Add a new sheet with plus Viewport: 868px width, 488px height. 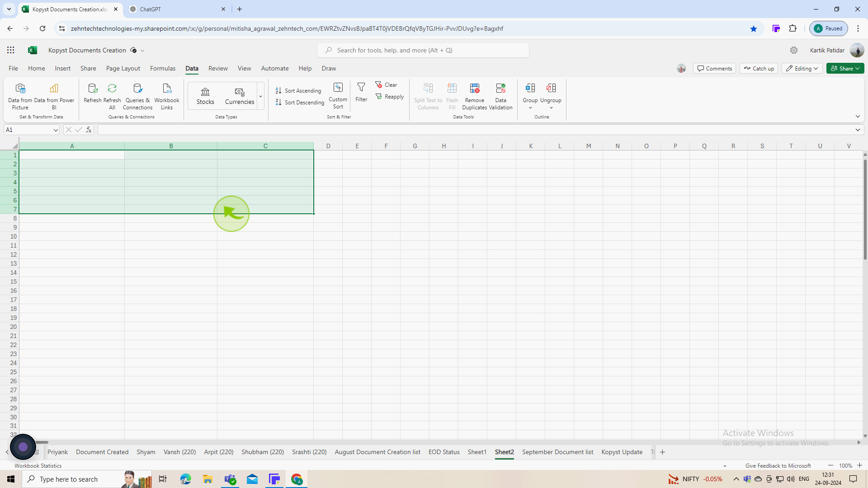(662, 452)
